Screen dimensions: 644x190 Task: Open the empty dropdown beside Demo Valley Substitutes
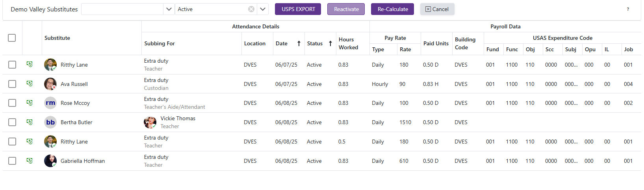pyautogui.click(x=169, y=9)
